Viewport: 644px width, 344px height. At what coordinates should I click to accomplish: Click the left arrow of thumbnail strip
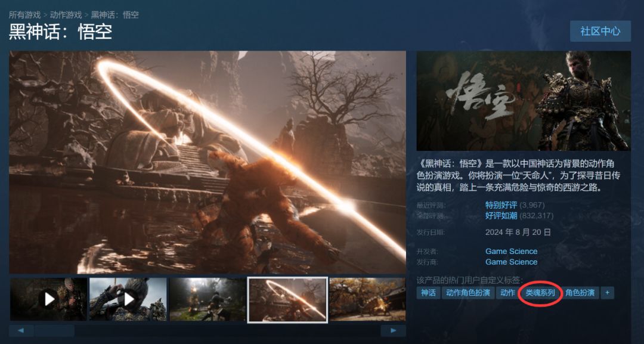[x=21, y=330]
